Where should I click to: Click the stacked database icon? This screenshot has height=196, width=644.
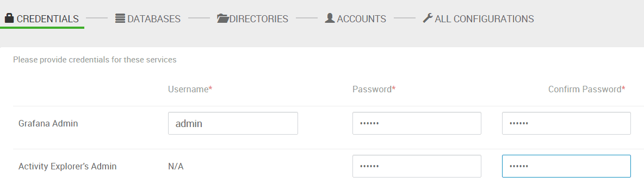click(x=120, y=18)
